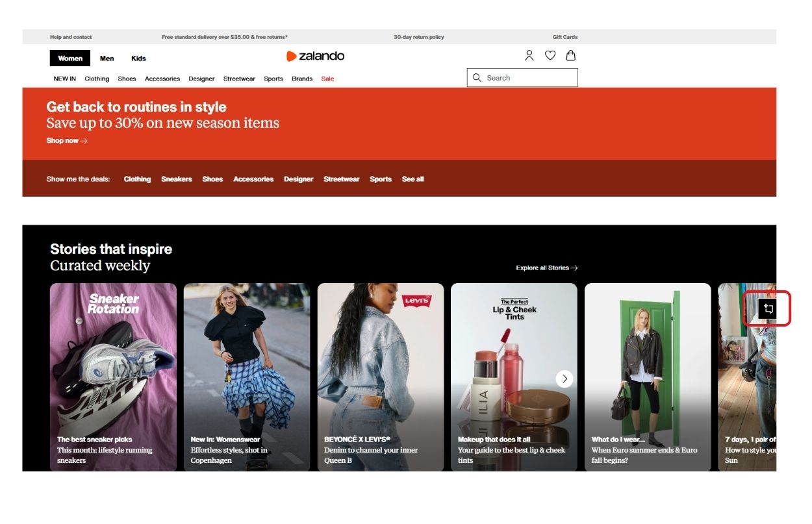Open New in: Womenswear Copenhagen story
The height and width of the screenshot is (524, 812).
[247, 377]
